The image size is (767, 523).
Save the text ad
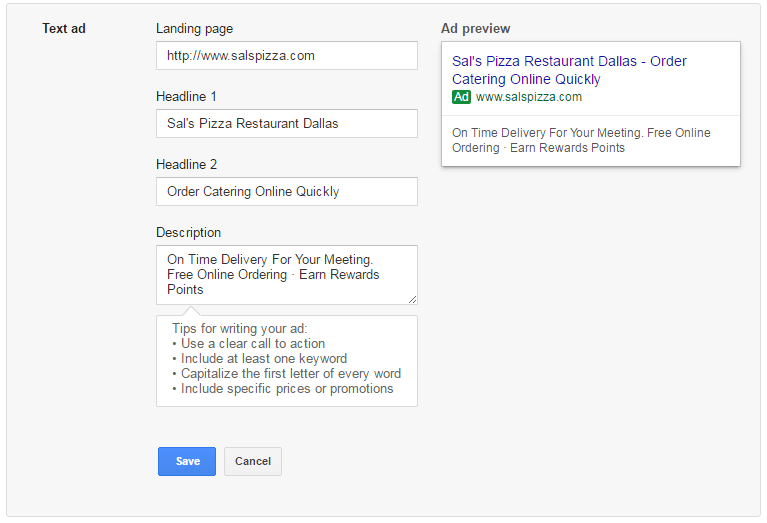(x=187, y=461)
